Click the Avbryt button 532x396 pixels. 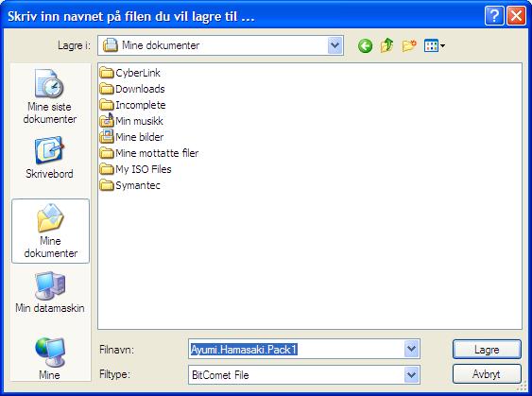click(x=487, y=374)
